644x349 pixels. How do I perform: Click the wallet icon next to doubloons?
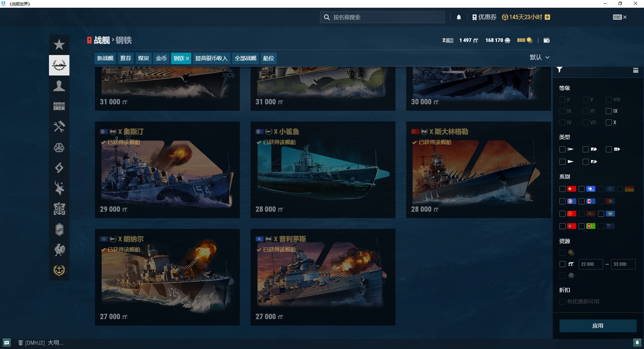point(546,40)
